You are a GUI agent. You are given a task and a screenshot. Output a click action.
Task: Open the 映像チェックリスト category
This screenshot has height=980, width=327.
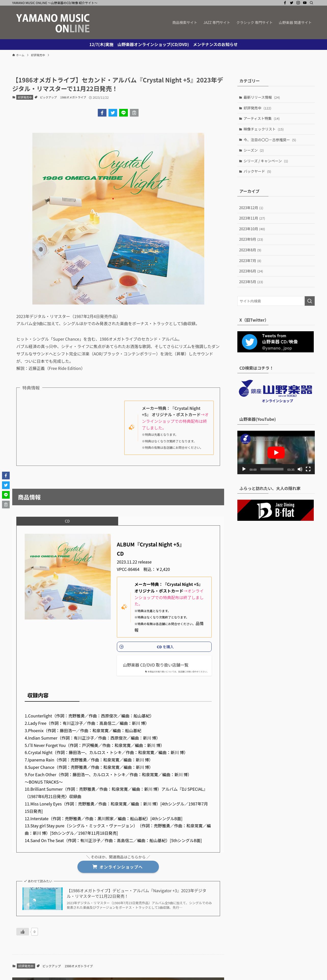276,129
